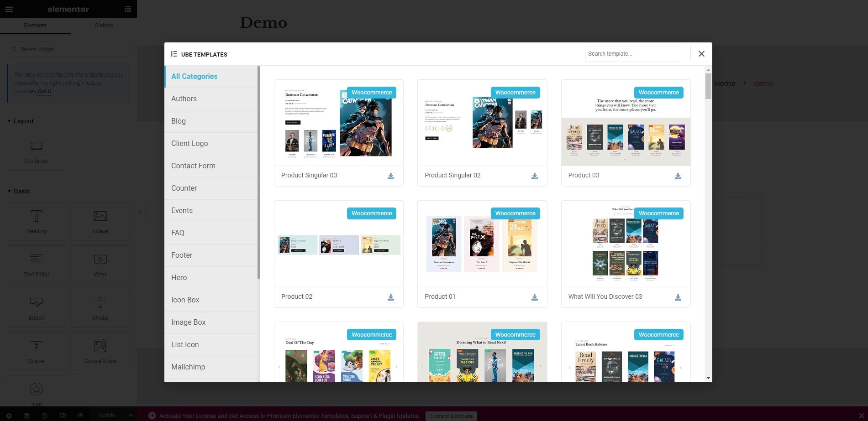The image size is (868, 421).
Task: Download the Product Singular 03 template
Action: point(391,176)
